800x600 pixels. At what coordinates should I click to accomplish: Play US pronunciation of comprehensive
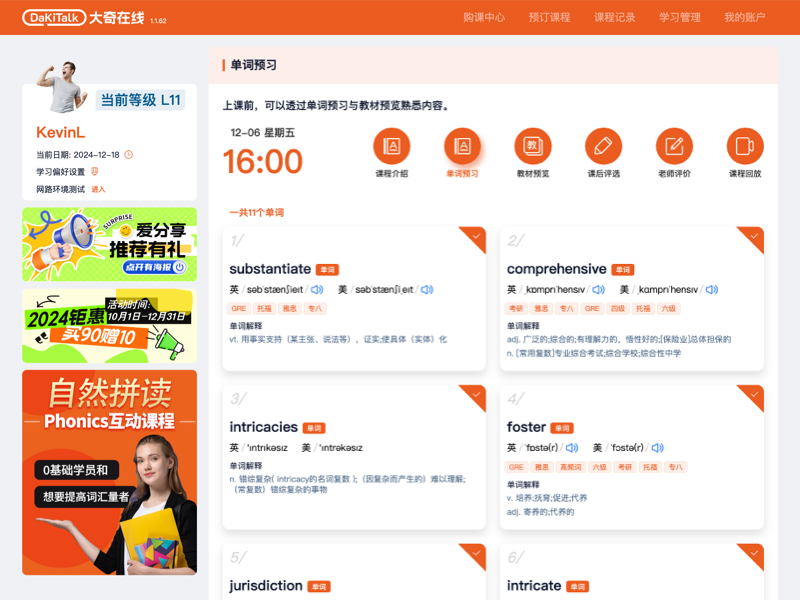click(711, 290)
